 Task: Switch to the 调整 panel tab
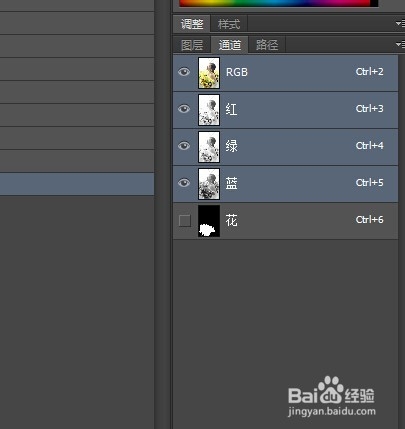coord(192,24)
